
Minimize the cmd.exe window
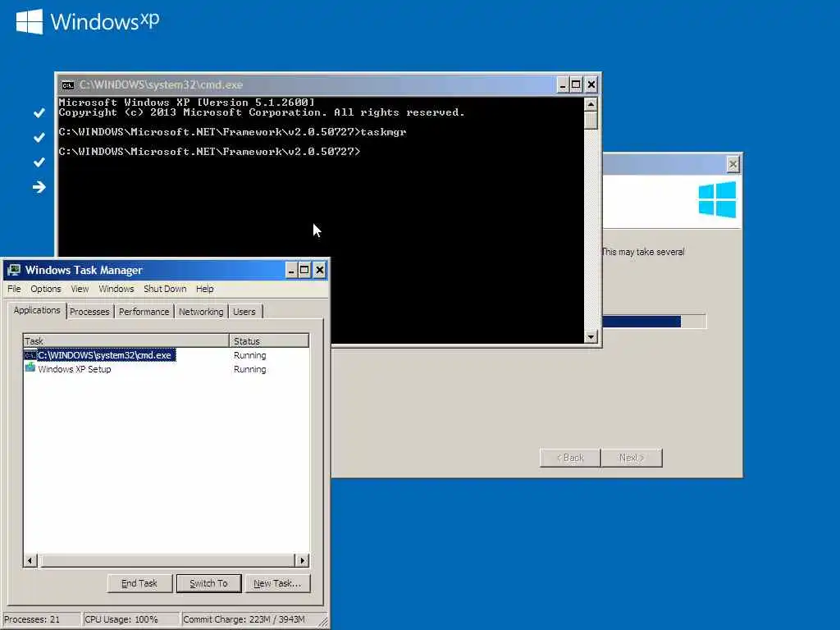(563, 84)
